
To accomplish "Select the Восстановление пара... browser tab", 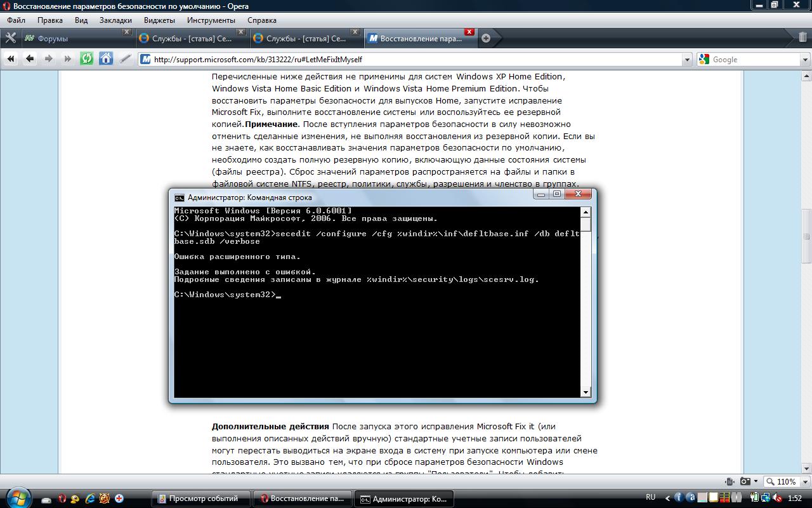I will tap(420, 38).
